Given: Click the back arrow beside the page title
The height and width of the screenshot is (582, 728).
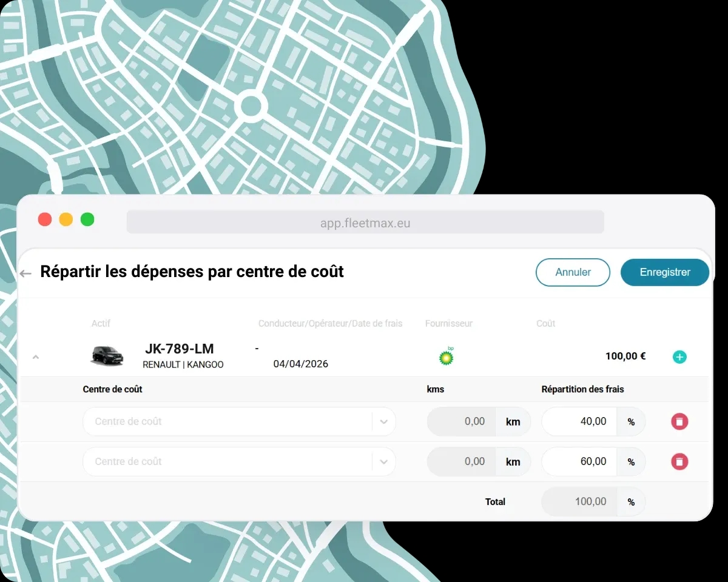Looking at the screenshot, I should 25,273.
